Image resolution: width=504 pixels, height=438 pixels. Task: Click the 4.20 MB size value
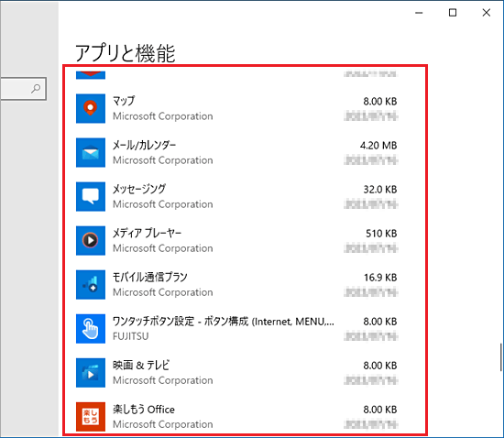click(x=378, y=146)
